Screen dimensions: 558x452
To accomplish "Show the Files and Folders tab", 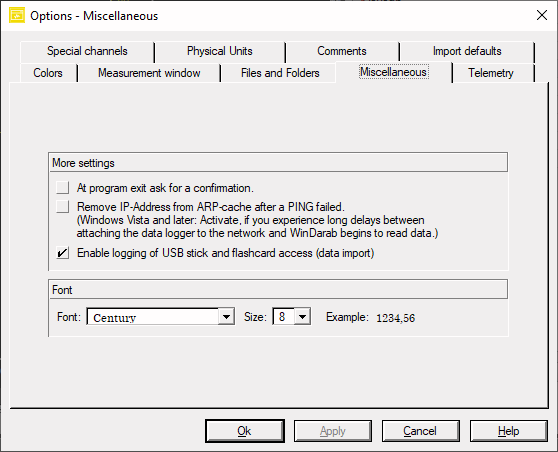I will [x=280, y=73].
